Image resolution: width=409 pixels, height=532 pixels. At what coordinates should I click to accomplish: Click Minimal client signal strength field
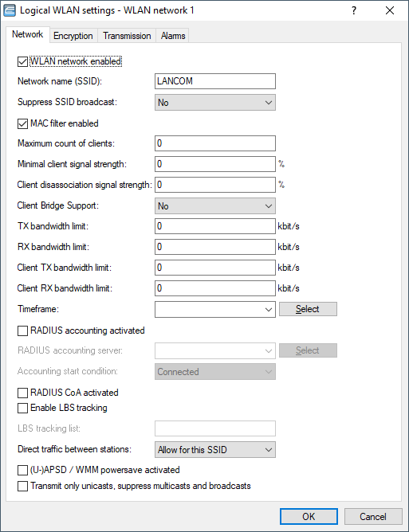tap(215, 164)
